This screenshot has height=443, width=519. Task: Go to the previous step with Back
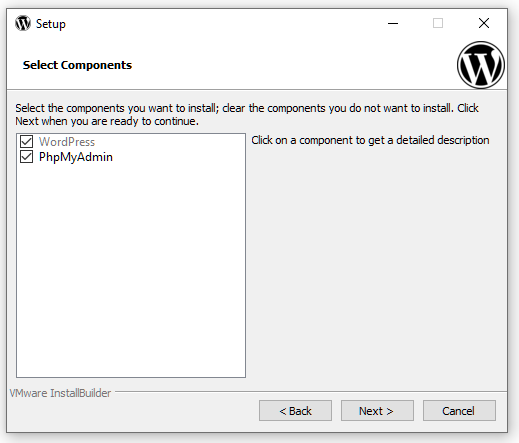point(295,411)
